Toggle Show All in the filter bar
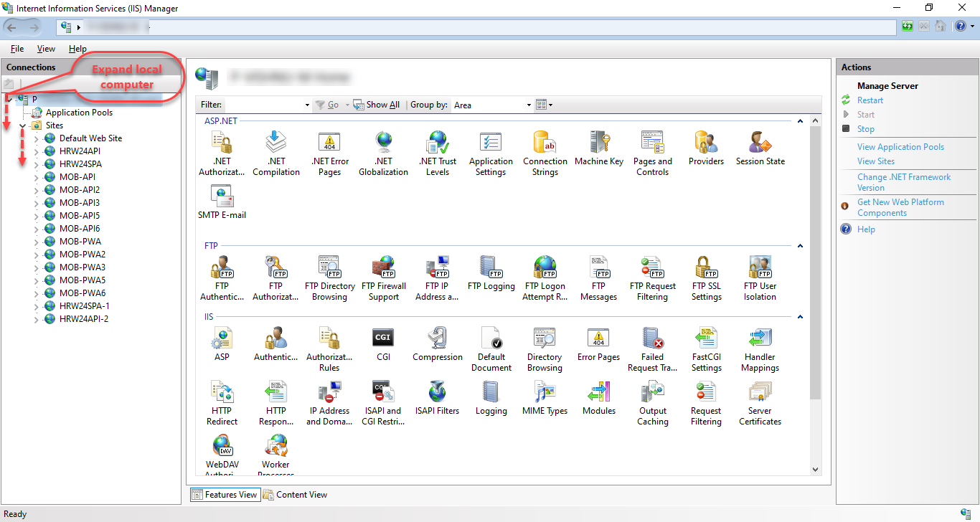 (376, 104)
